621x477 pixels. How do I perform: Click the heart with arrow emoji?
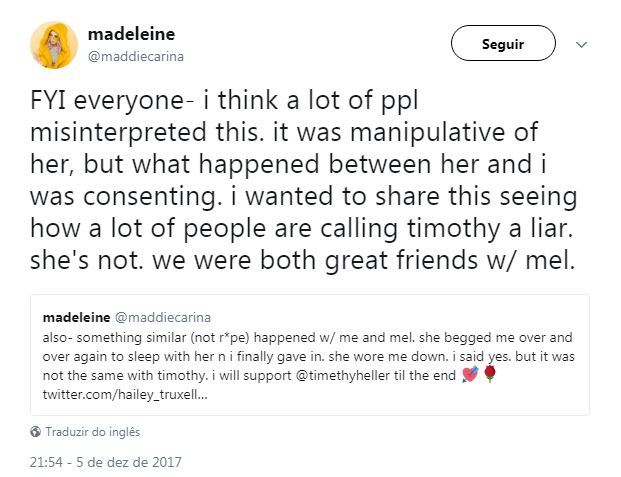pos(471,374)
